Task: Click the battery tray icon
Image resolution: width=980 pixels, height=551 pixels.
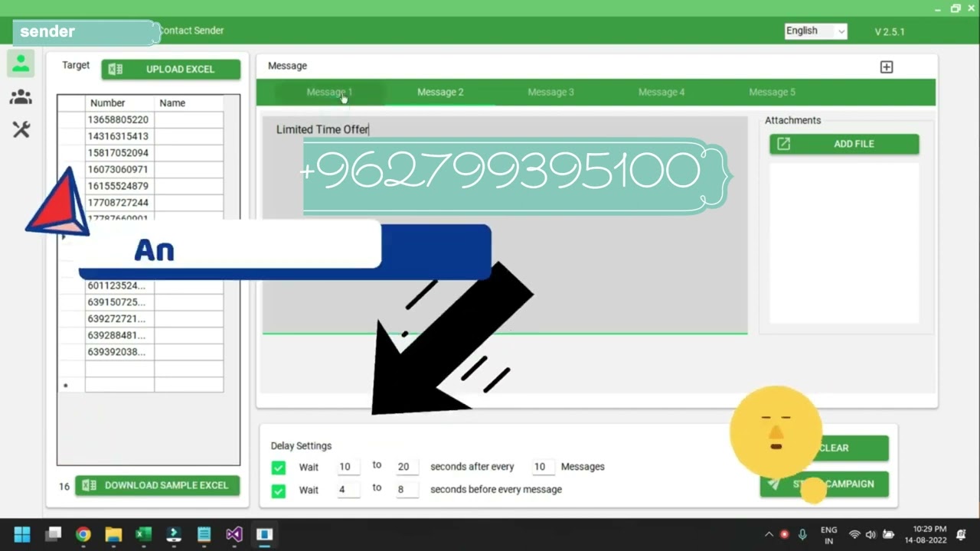Action: pos(888,535)
